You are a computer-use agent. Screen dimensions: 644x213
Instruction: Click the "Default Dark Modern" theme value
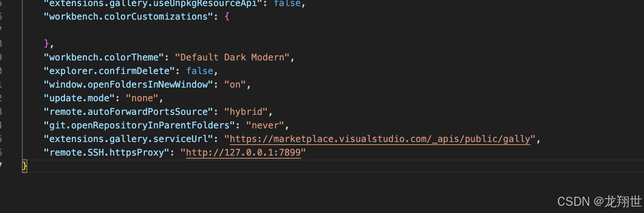click(232, 57)
